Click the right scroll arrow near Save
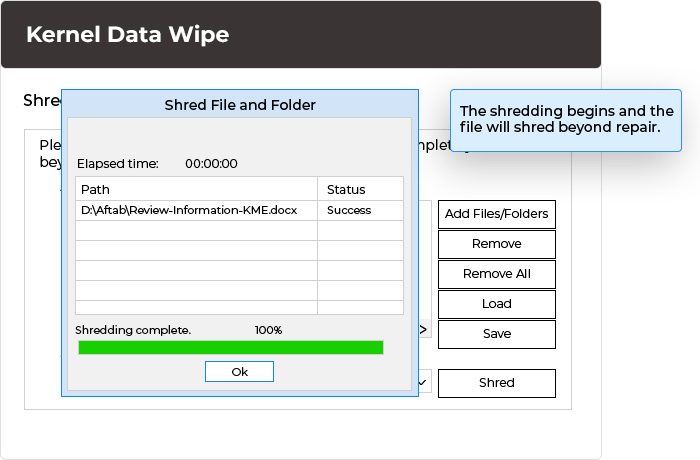Image resolution: width=700 pixels, height=460 pixels. point(424,330)
